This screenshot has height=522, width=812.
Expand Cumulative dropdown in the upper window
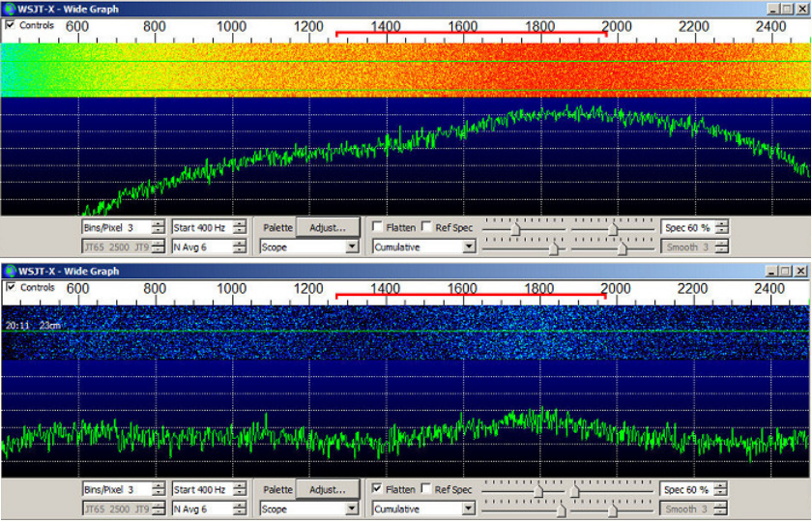pos(469,247)
